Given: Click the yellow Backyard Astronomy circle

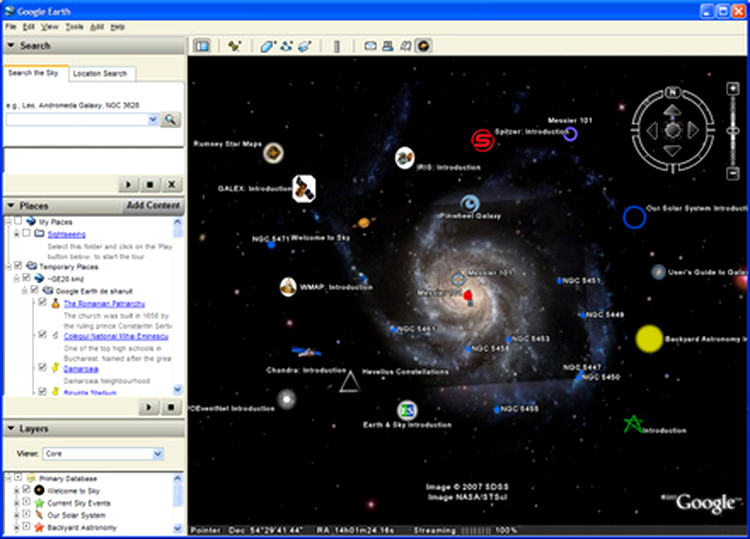Looking at the screenshot, I should [x=649, y=339].
